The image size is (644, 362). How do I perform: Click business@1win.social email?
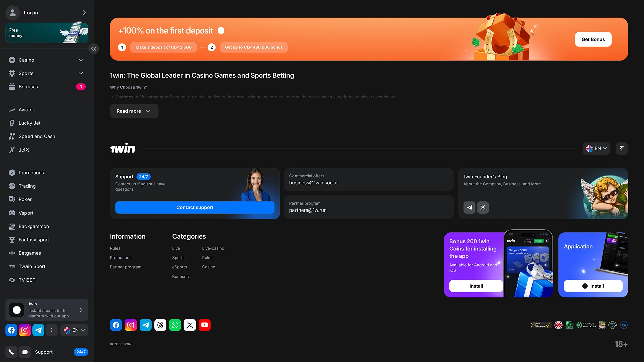(x=313, y=183)
